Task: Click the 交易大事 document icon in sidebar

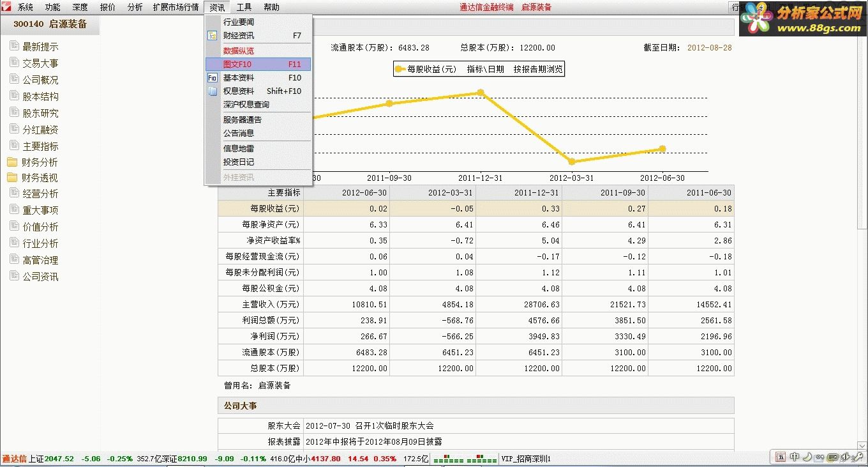Action: coord(14,63)
